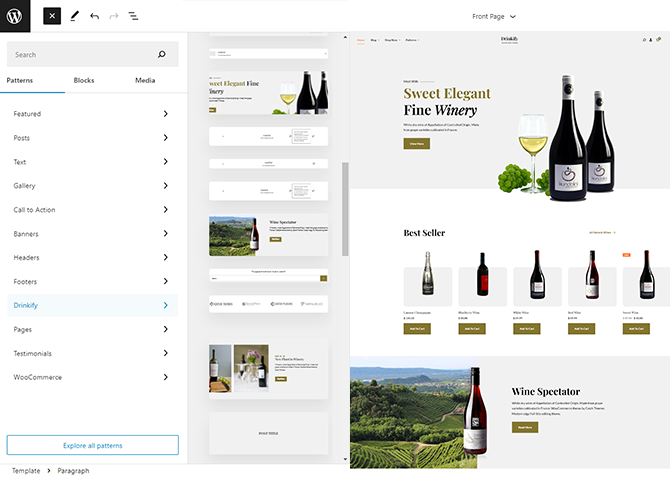Click the search magnifier icon

coord(162,55)
